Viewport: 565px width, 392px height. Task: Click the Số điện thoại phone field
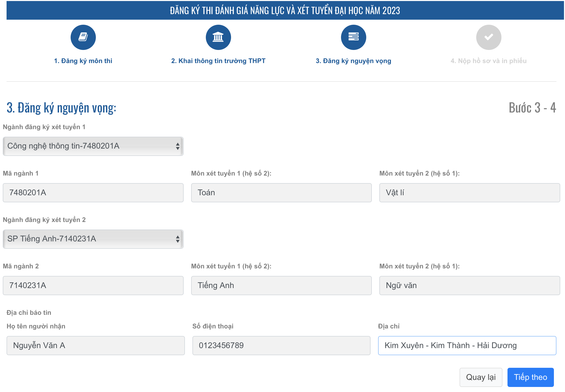[x=281, y=345]
